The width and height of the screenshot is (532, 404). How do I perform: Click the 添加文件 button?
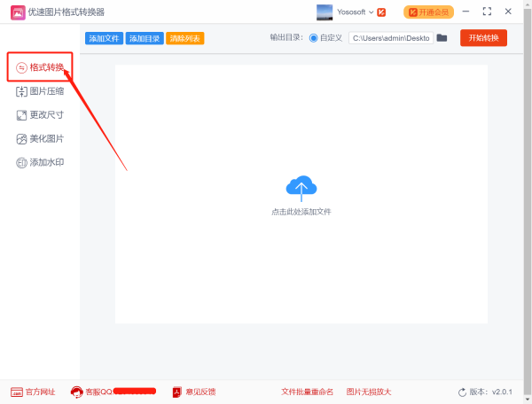pos(104,38)
